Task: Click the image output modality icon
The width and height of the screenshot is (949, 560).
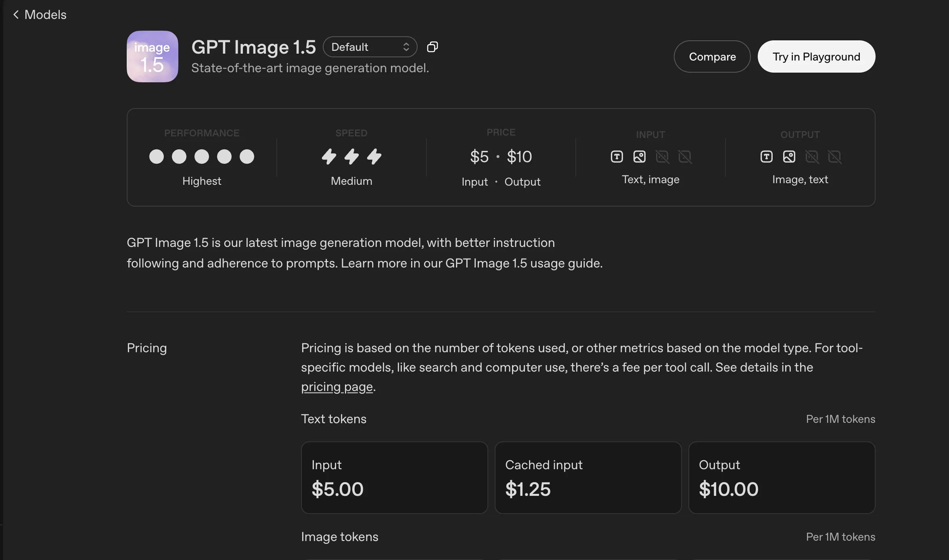Action: 789,157
